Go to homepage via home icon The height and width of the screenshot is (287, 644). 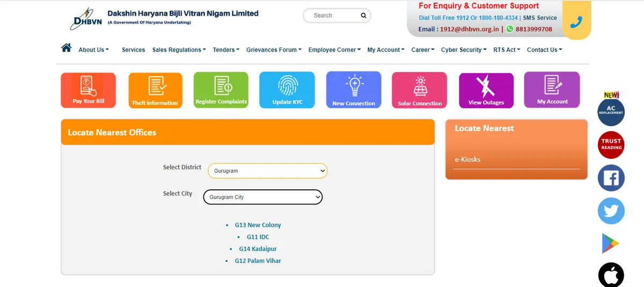point(67,48)
